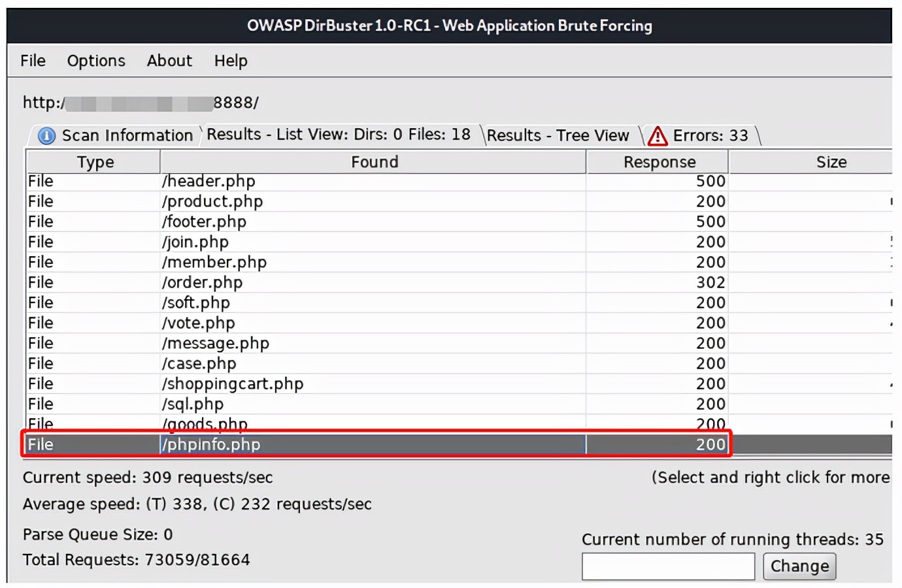This screenshot has width=902, height=588.
Task: Click the Current speed: 309 requests/sec text
Action: (x=148, y=478)
